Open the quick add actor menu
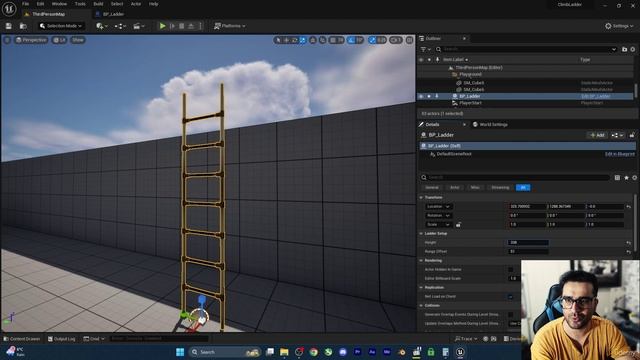Viewport: 640px width, 360px height. point(101,26)
